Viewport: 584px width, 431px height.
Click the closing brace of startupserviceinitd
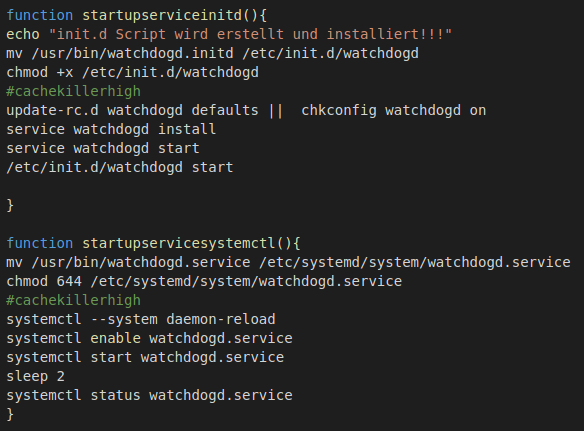tap(10, 205)
